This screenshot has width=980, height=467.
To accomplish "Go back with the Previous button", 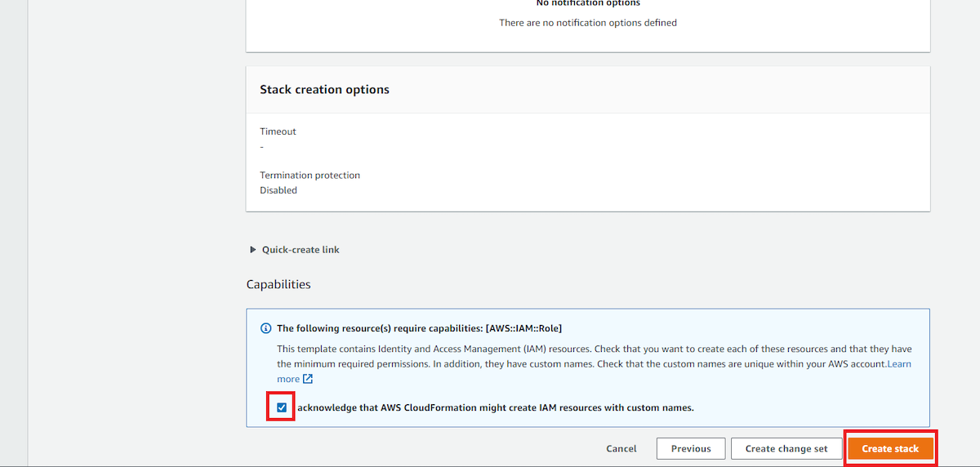I will (x=691, y=448).
